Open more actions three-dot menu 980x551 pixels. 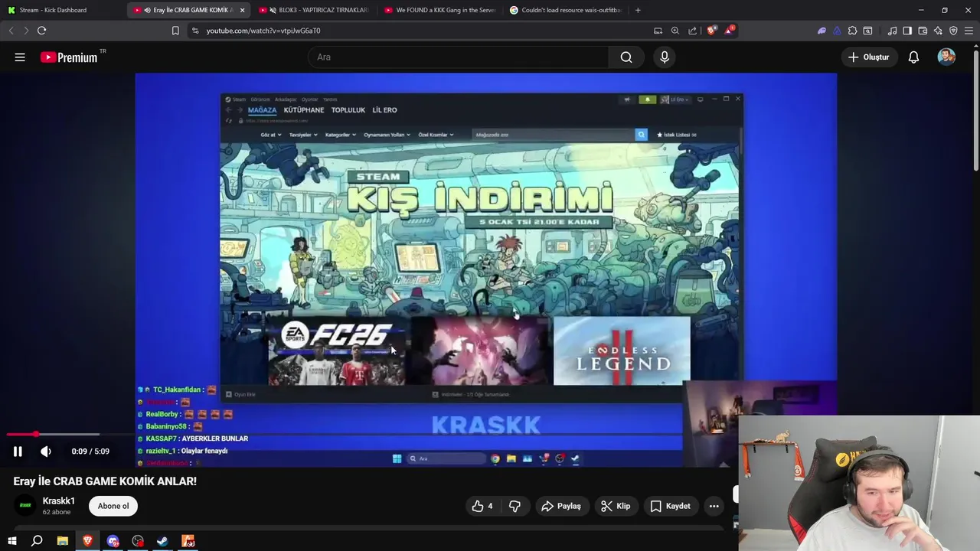tap(714, 506)
